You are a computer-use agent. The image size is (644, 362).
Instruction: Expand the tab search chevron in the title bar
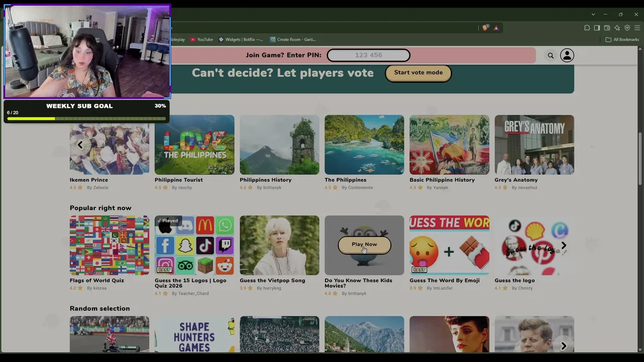[x=593, y=15]
